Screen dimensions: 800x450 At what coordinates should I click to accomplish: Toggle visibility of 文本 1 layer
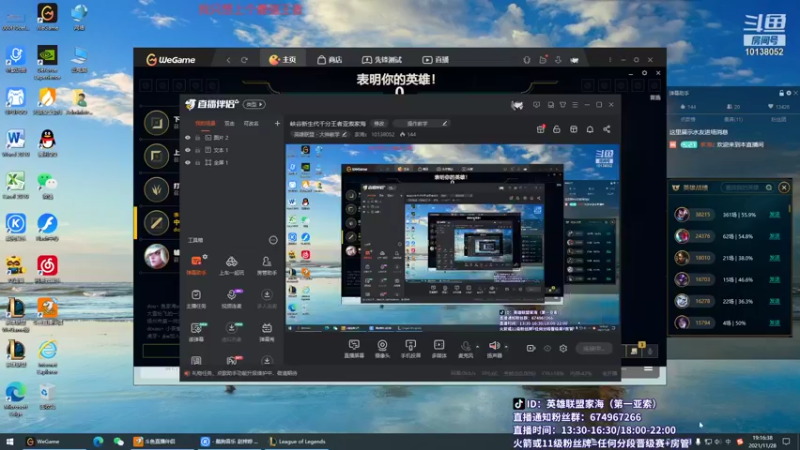pos(188,150)
